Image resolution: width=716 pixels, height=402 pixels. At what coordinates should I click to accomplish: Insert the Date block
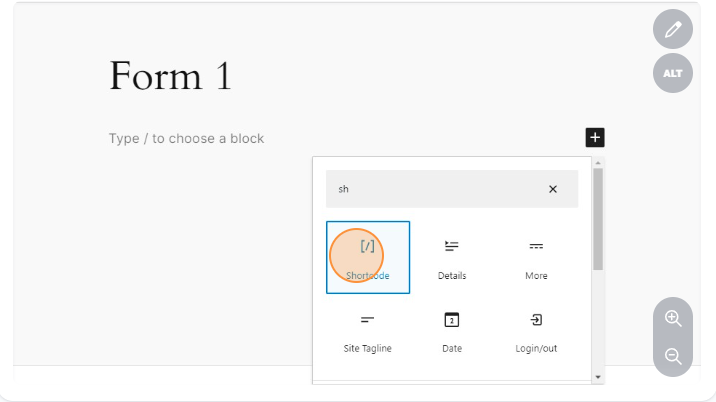(451, 330)
